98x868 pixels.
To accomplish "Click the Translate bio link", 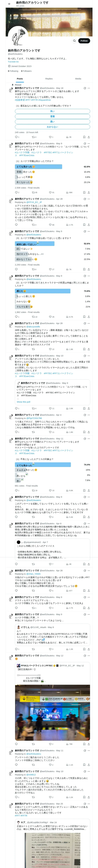I will click(14, 62).
